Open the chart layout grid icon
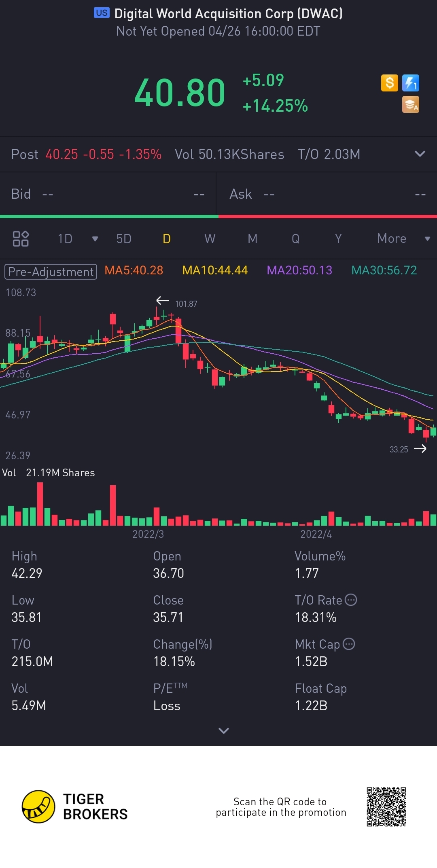437x868 pixels. pos(21,239)
